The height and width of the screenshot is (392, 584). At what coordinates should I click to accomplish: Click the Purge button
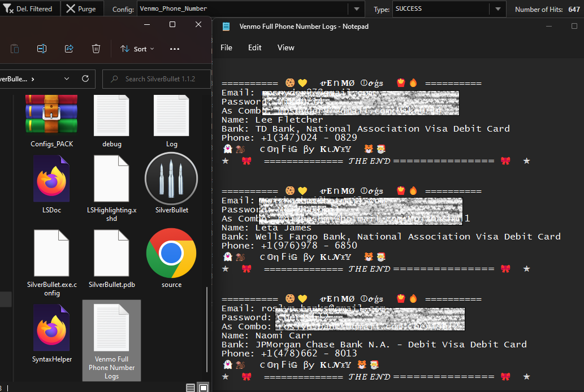pos(81,8)
